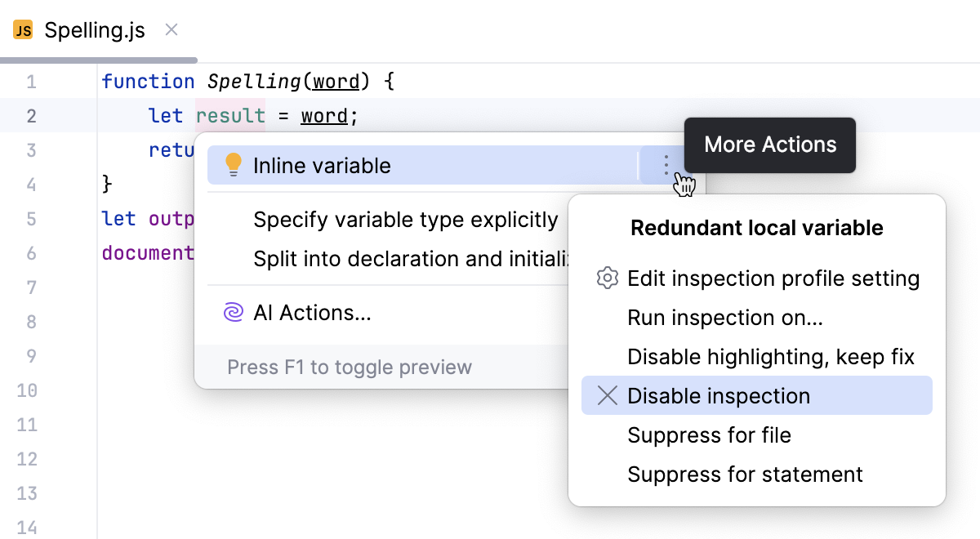Open More Actions via the three-dot icon
The height and width of the screenshot is (539, 980).
(x=666, y=164)
